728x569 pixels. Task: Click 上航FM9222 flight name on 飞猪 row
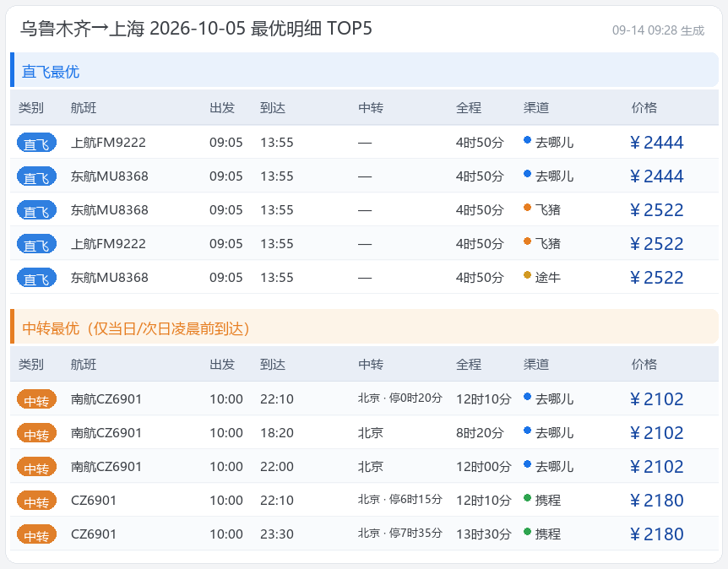108,244
